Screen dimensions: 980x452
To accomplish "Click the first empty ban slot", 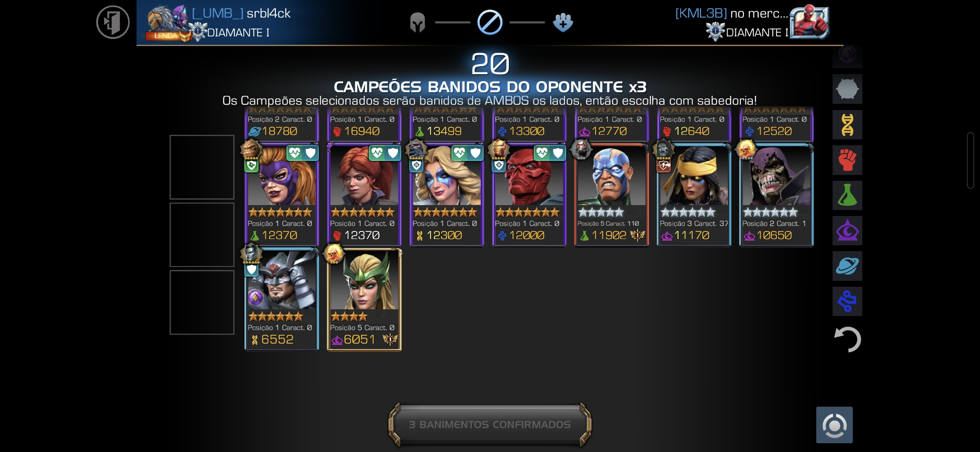I will click(x=202, y=167).
